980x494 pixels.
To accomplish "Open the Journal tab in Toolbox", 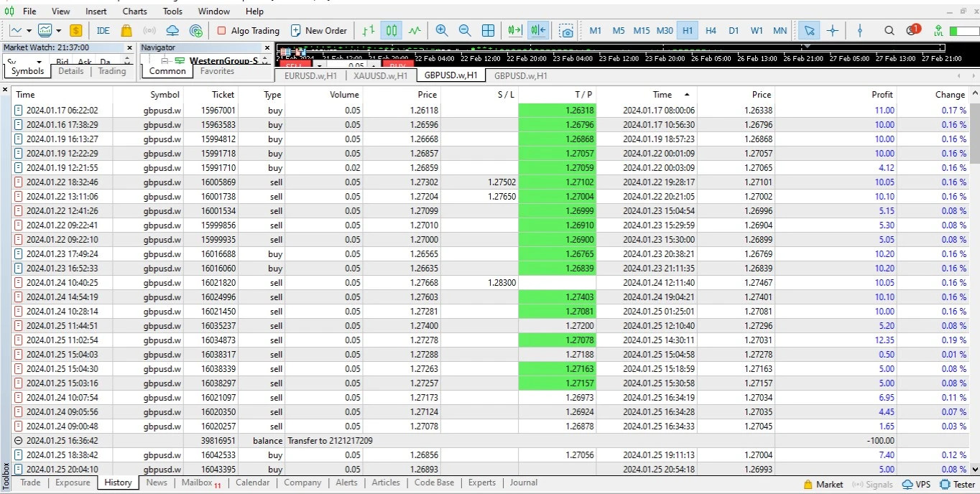I will [x=524, y=483].
